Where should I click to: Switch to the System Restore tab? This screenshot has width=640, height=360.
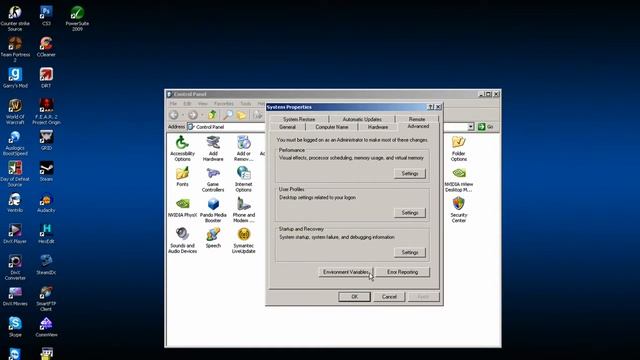pos(299,119)
